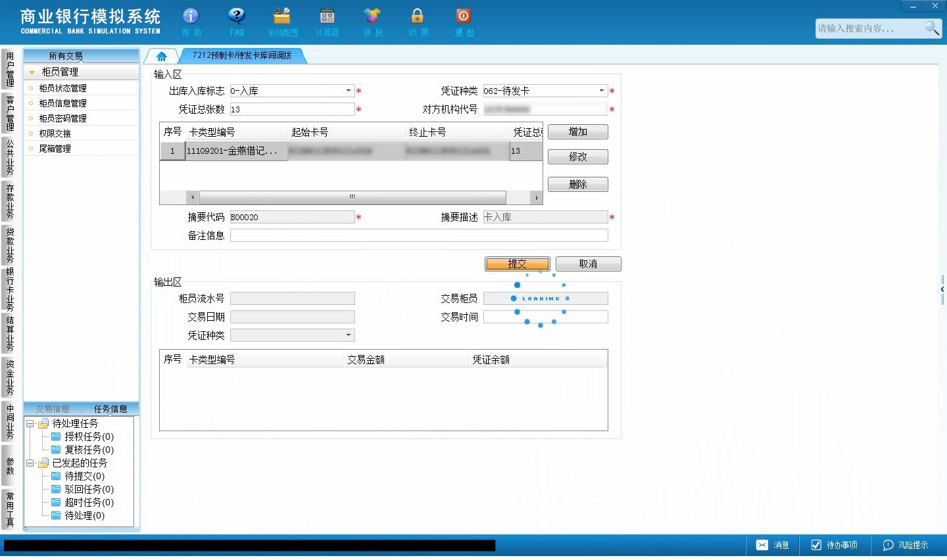Screen dimensions: 947x560
Task: Click the skin change shirt icon
Action: (372, 16)
